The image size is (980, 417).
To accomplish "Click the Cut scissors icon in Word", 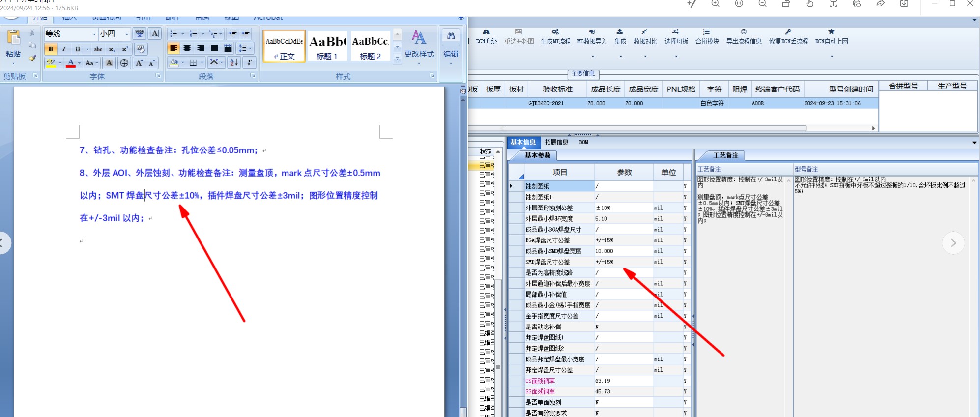I will coord(32,33).
